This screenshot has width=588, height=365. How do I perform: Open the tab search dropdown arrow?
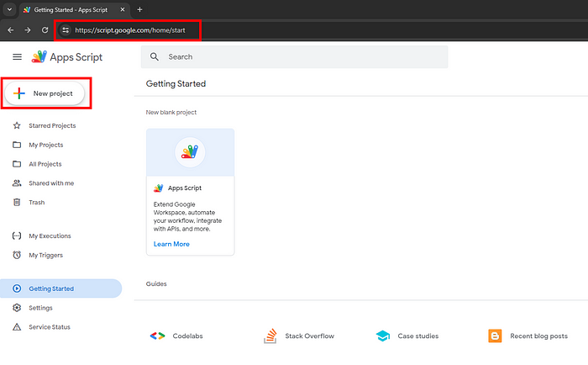[x=9, y=9]
